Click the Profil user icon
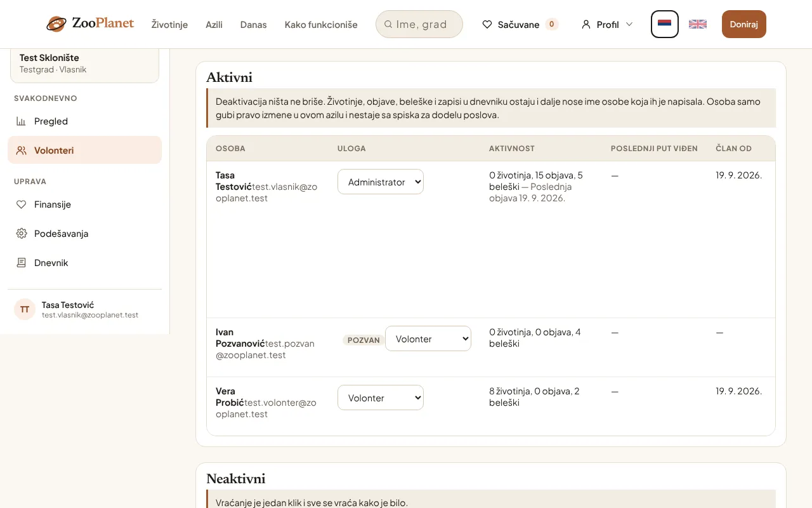The width and height of the screenshot is (812, 508). 586,25
